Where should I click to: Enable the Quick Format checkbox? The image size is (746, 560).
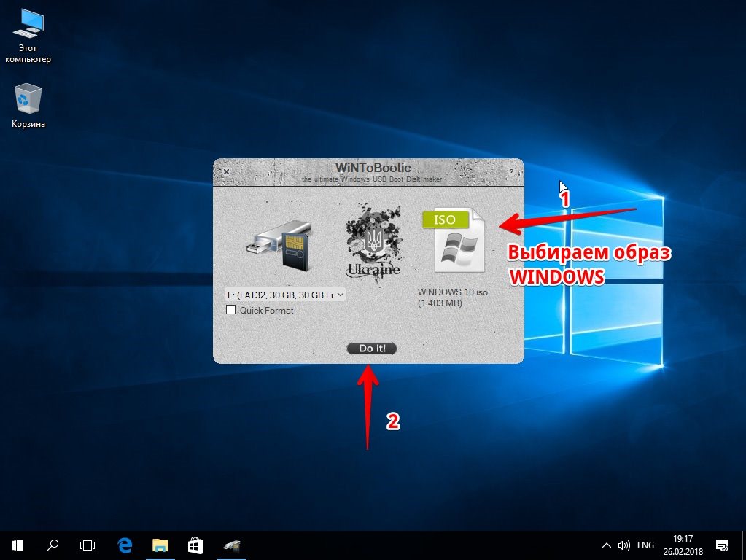tap(230, 310)
